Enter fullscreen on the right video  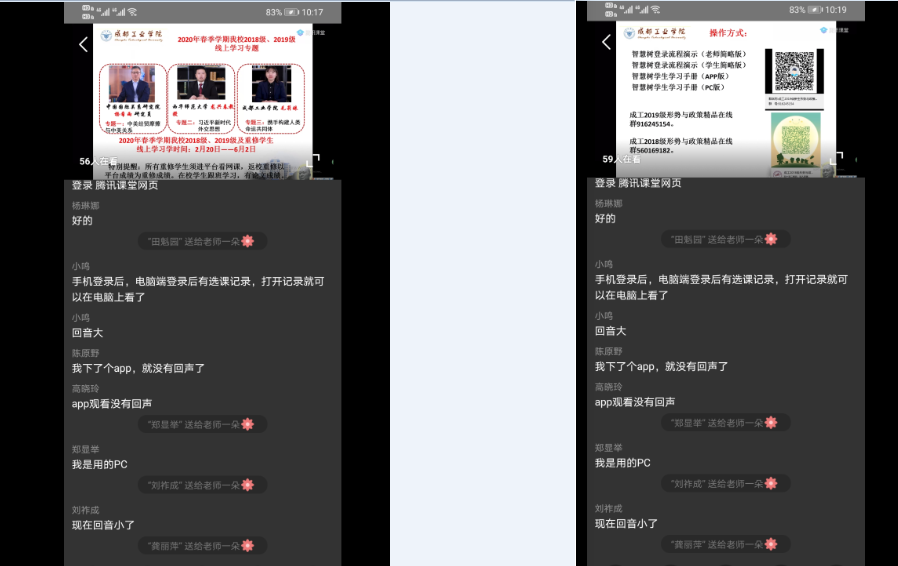(x=836, y=160)
